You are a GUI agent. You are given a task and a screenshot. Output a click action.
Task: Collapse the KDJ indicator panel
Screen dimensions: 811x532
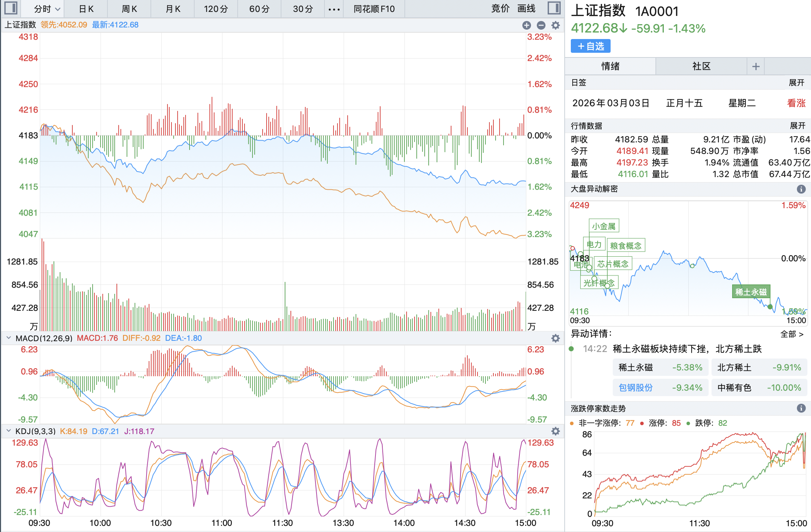[x=9, y=431]
